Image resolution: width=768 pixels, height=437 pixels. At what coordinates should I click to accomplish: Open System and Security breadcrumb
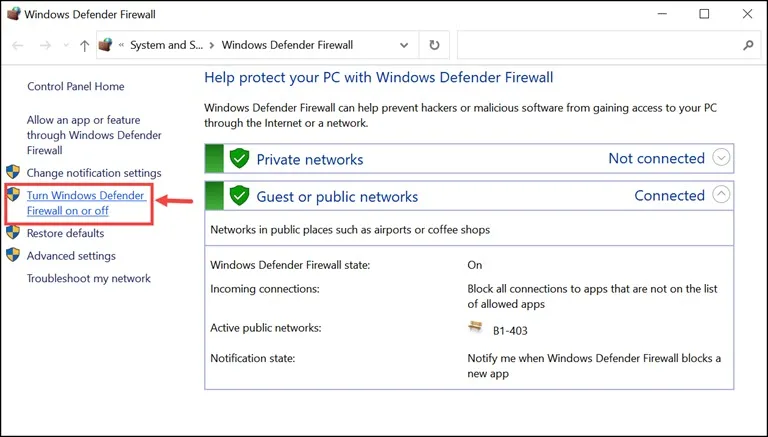click(167, 45)
